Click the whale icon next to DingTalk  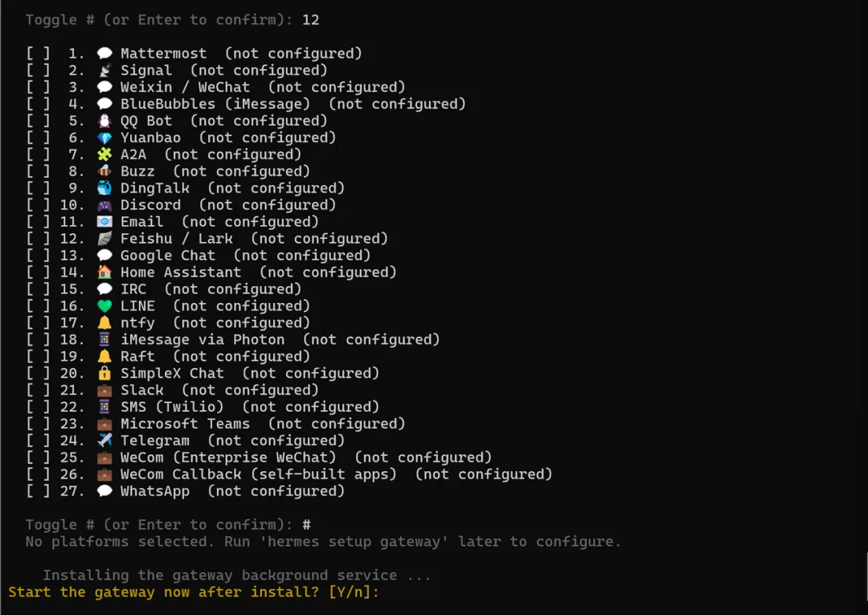pyautogui.click(x=104, y=188)
